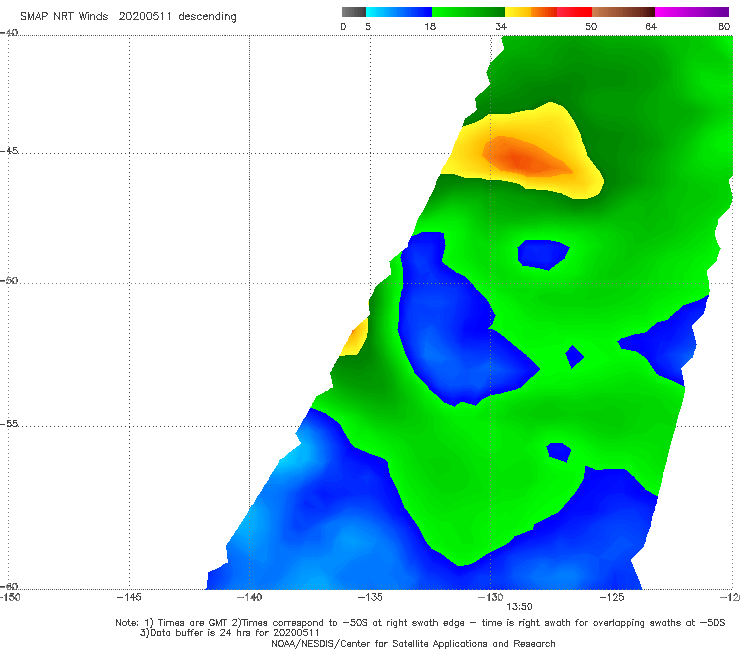Image resolution: width=740 pixels, height=650 pixels.
Task: Click the small yellow patch at the swath's left edge
Action: 355,338
